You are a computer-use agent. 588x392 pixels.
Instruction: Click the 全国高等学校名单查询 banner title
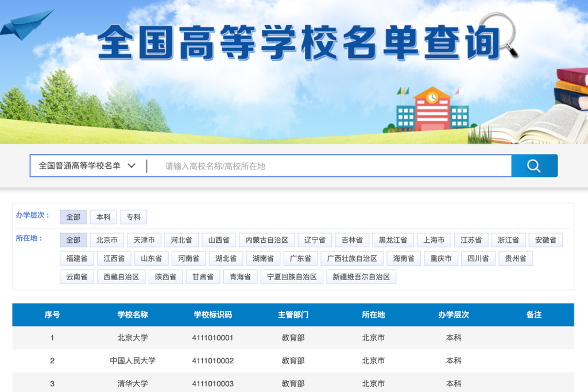(x=299, y=42)
